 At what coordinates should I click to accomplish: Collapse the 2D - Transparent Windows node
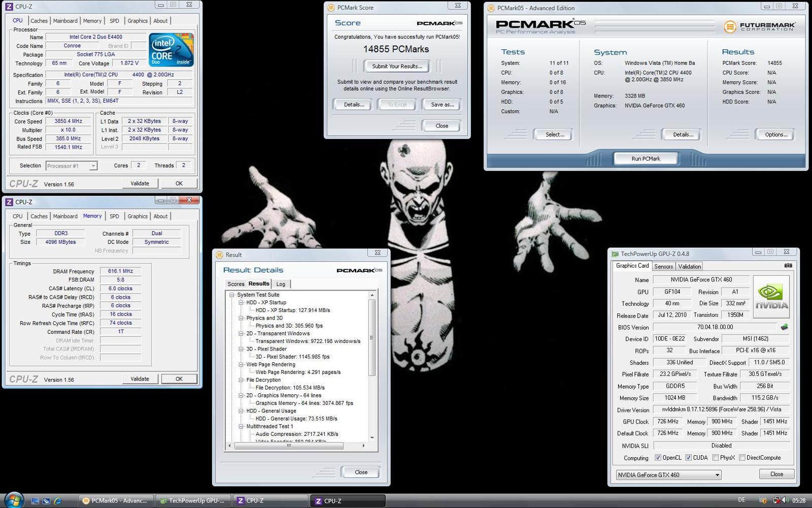point(241,334)
